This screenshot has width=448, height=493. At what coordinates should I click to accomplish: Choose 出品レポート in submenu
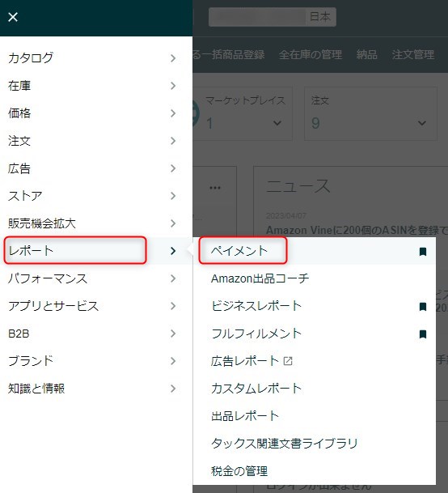coord(245,416)
